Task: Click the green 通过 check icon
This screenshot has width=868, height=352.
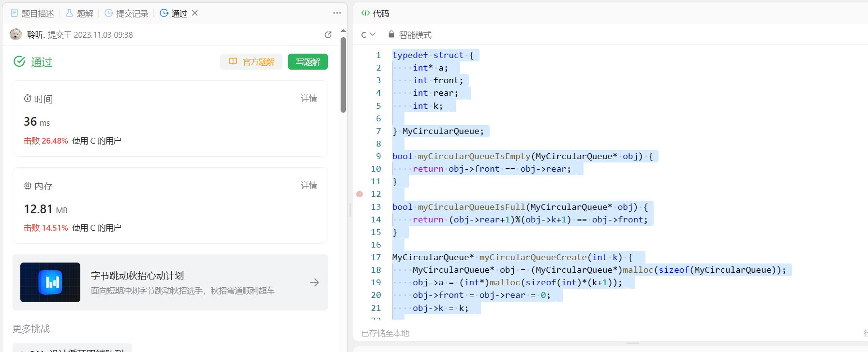Action: (19, 61)
